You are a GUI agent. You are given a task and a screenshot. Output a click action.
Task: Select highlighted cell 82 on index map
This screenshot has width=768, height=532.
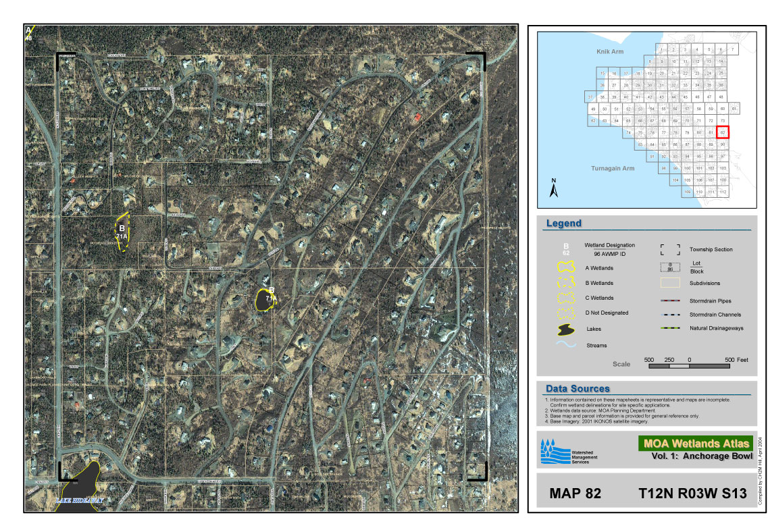point(723,132)
